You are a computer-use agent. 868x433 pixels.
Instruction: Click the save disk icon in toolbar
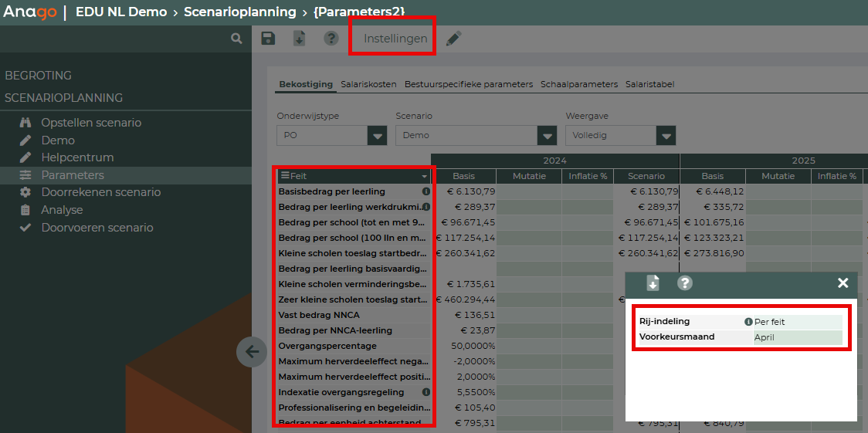click(x=268, y=39)
